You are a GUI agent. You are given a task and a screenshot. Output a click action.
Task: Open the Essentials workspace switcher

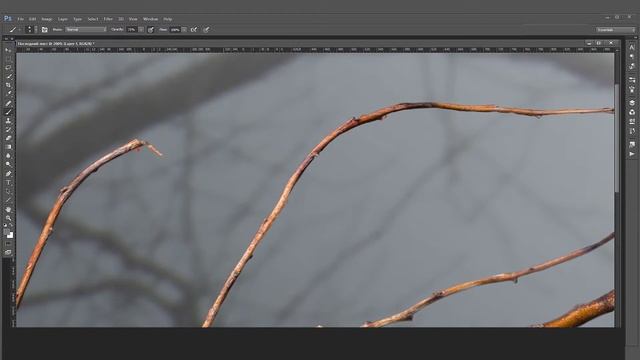tap(616, 30)
